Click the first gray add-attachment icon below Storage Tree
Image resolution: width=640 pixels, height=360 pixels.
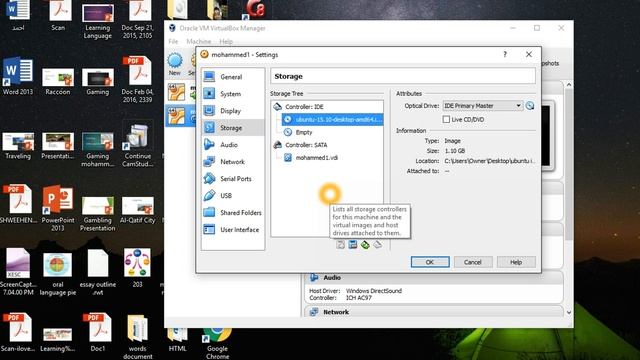point(340,245)
